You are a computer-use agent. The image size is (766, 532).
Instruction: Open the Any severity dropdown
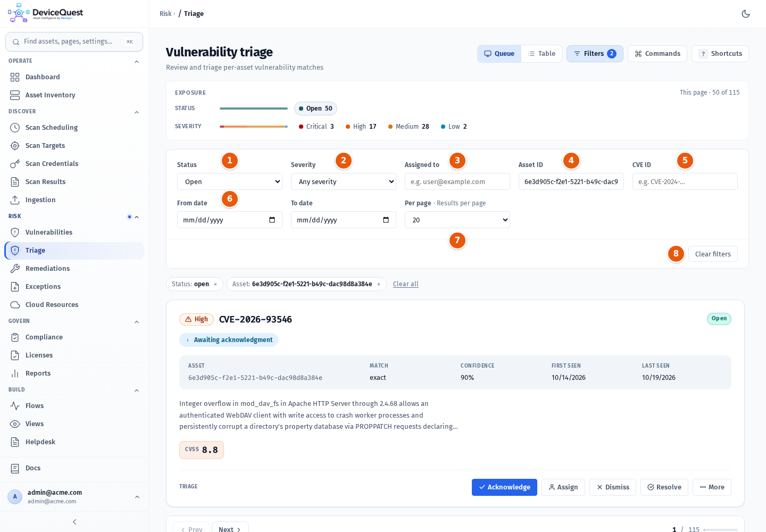pos(344,181)
